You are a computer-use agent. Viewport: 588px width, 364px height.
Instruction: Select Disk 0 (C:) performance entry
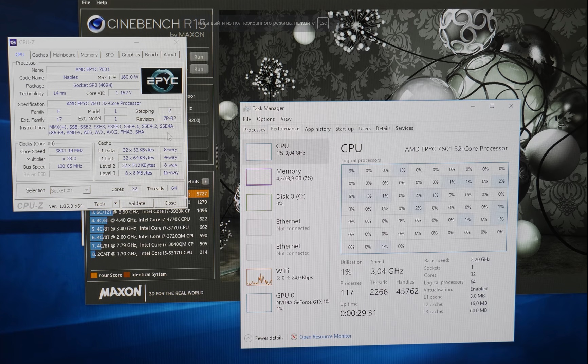coord(286,202)
